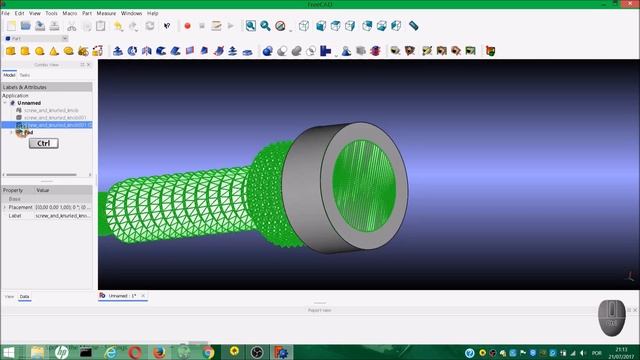The height and width of the screenshot is (360, 640).
Task: Expand the Placement property row
Action: point(5,207)
